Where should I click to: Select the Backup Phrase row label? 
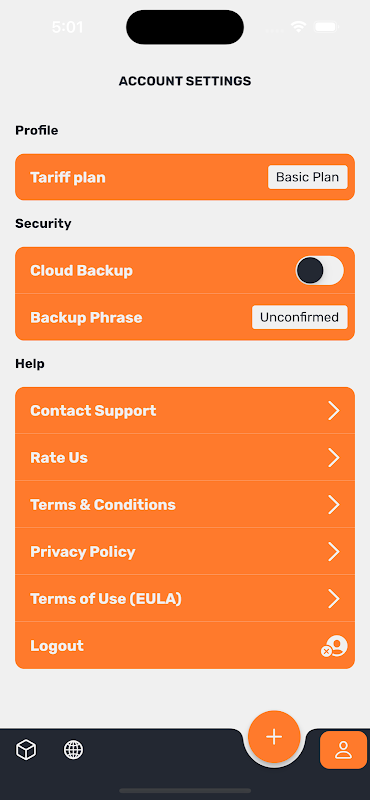pyautogui.click(x=86, y=317)
